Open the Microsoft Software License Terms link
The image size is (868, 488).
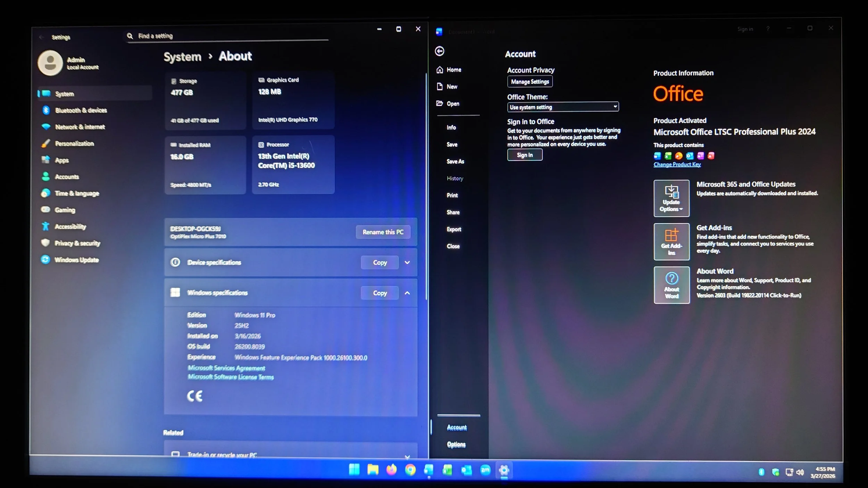pos(231,377)
